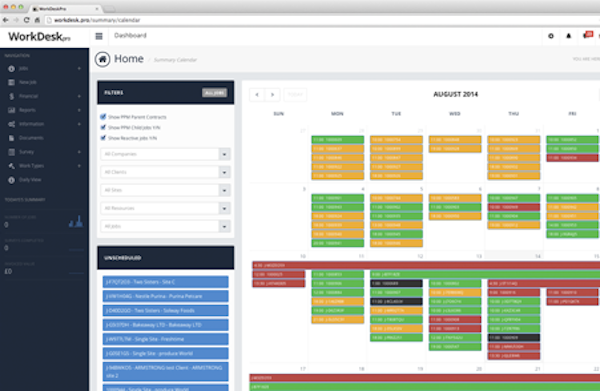The image size is (600, 391).
Task: Click the browser forward arrow
Action: tap(16, 20)
